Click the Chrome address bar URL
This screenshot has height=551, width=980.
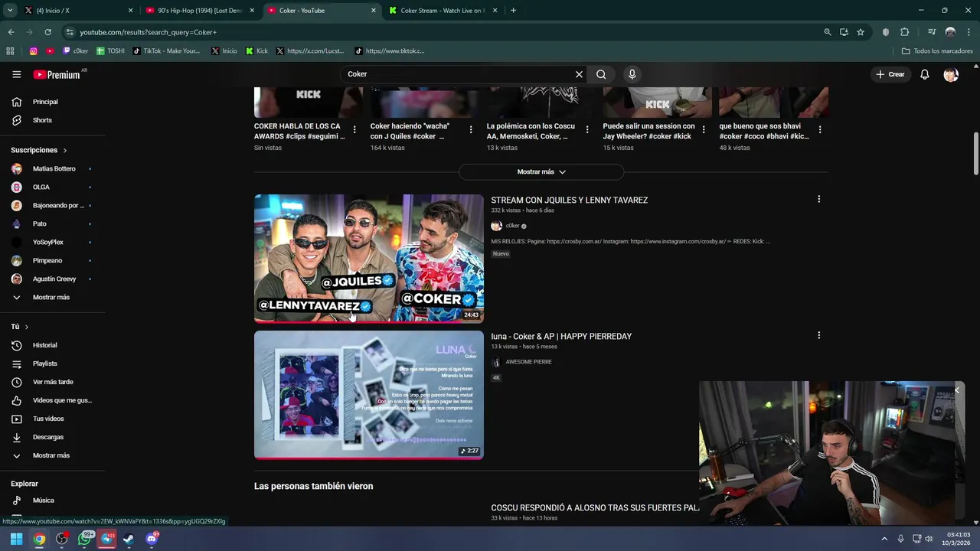[148, 32]
